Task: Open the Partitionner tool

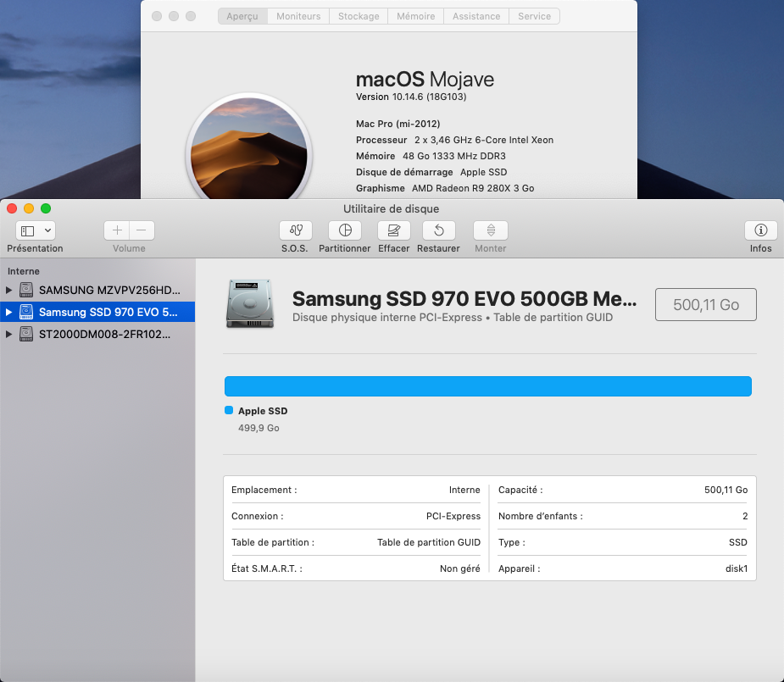Action: 345,230
